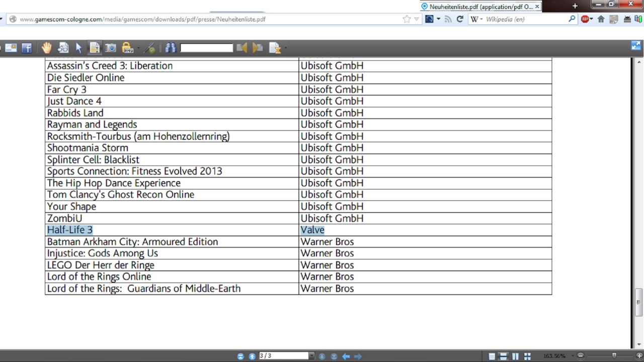Click the search magnifier button
The width and height of the screenshot is (644, 362).
pyautogui.click(x=572, y=19)
